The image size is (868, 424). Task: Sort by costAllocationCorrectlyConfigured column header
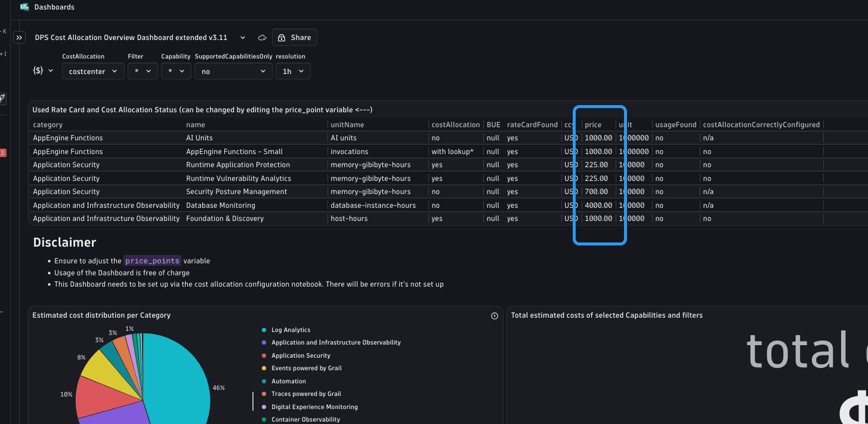761,125
